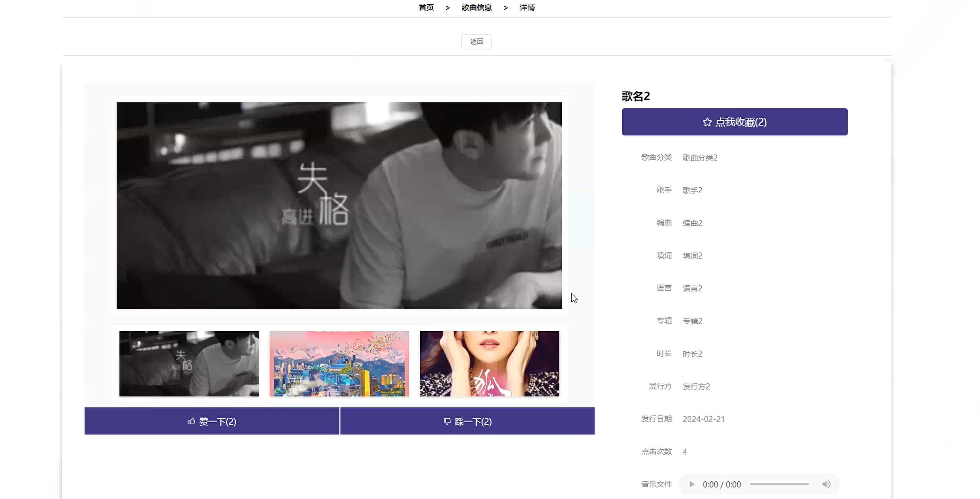The height and width of the screenshot is (499, 980).
Task: Click the 编曲 label
Action: click(664, 223)
